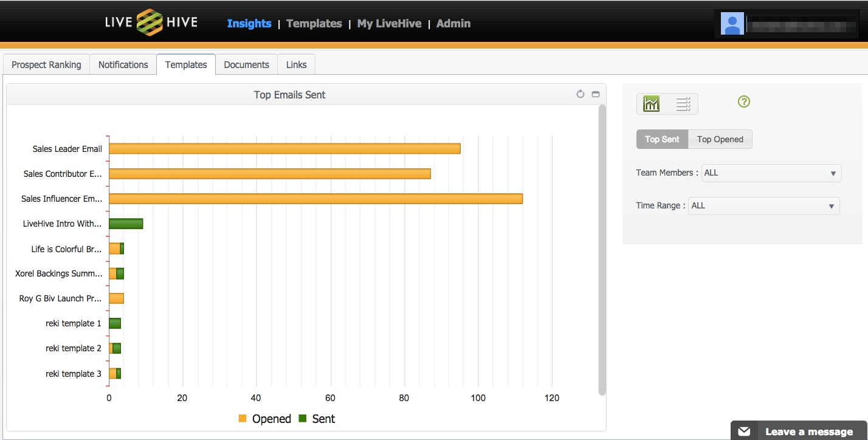
Task: Switch to chart view icon
Action: click(651, 104)
